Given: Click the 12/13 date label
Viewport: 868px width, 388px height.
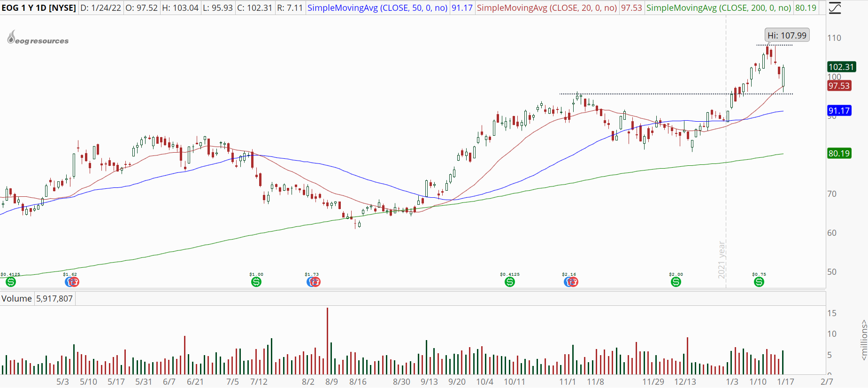Looking at the screenshot, I should (685, 382).
